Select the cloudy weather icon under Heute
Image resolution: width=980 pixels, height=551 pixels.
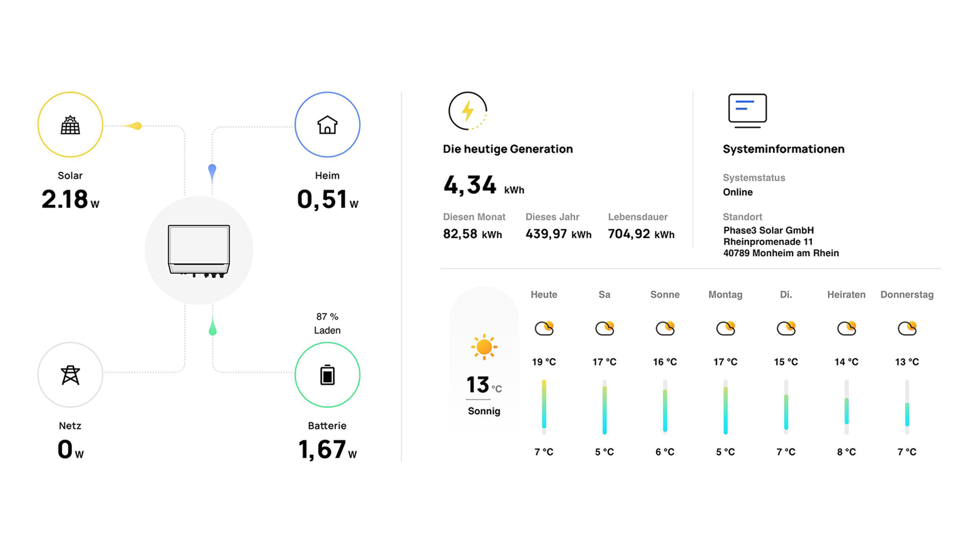point(544,328)
